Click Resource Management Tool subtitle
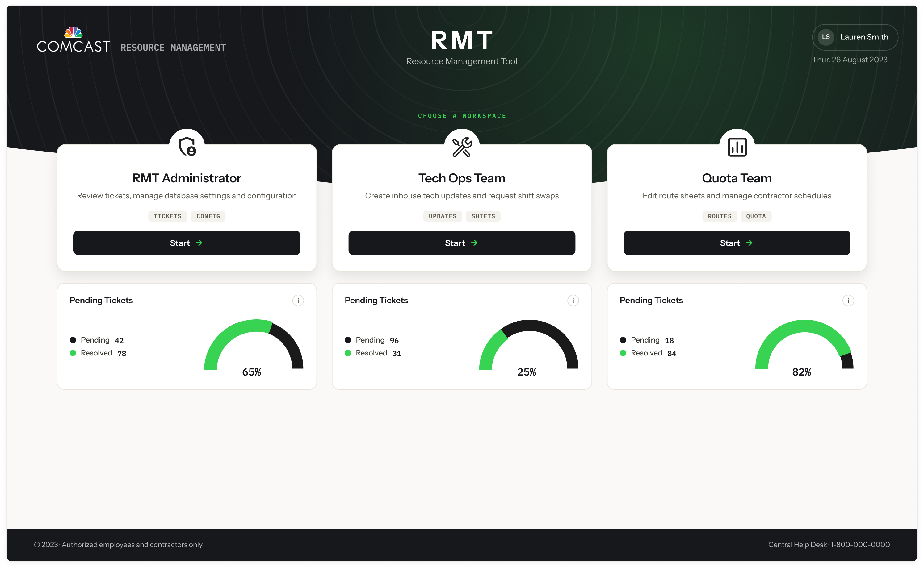 [462, 61]
